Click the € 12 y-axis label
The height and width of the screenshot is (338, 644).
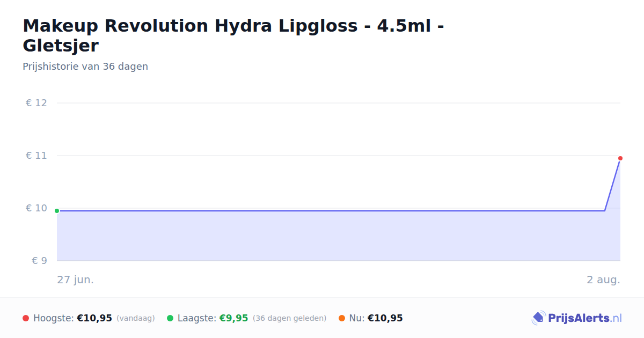click(x=36, y=103)
